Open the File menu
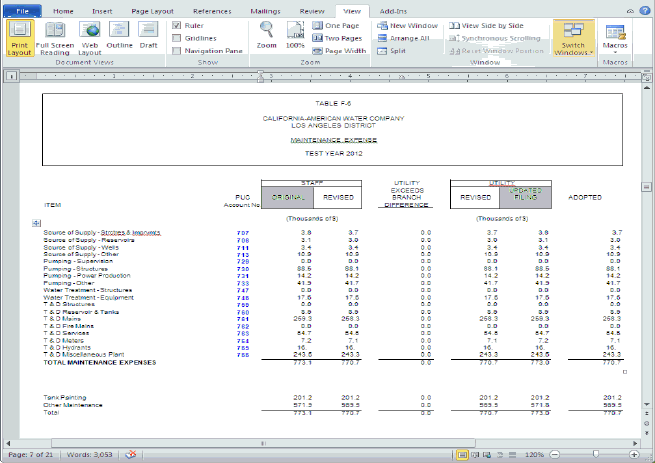 pos(23,10)
